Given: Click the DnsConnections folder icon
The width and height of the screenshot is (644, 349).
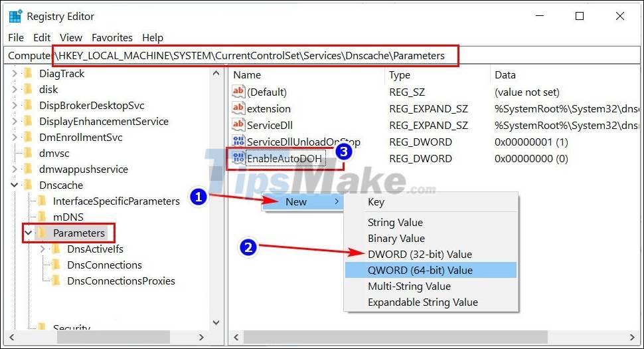Looking at the screenshot, I should 56,265.
